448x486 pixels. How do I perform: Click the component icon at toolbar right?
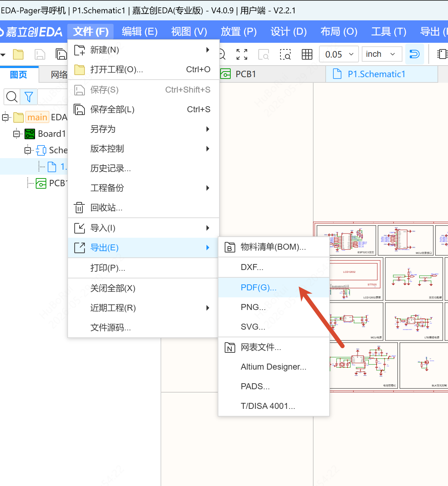click(442, 54)
